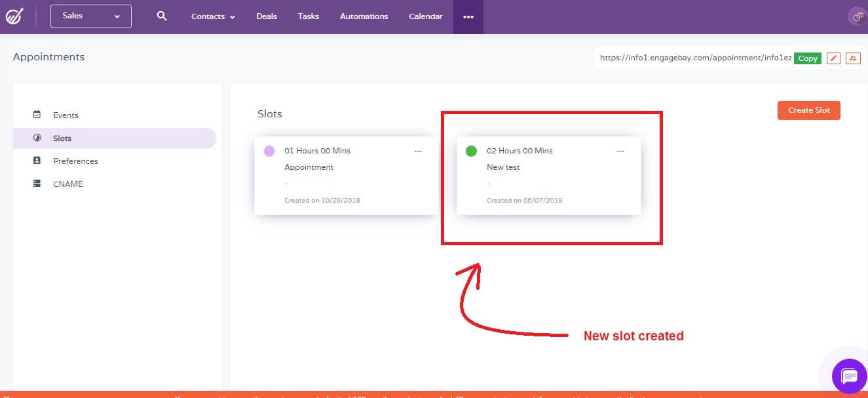Click the user avatar in top right
This screenshot has width=868, height=398.
pyautogui.click(x=857, y=17)
